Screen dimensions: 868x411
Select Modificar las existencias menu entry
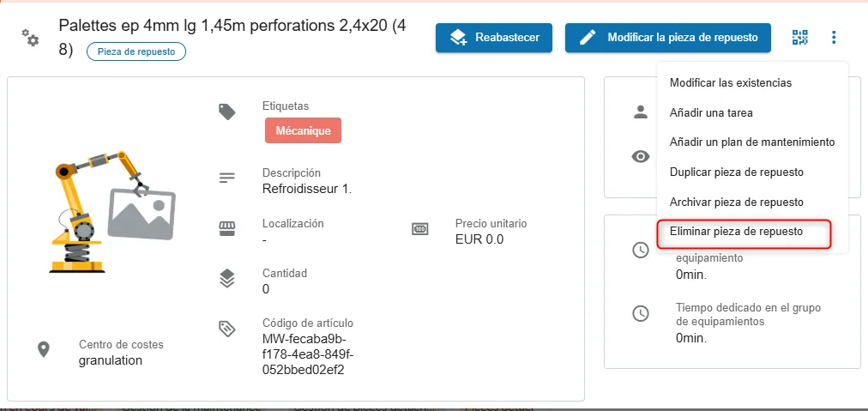coord(731,83)
